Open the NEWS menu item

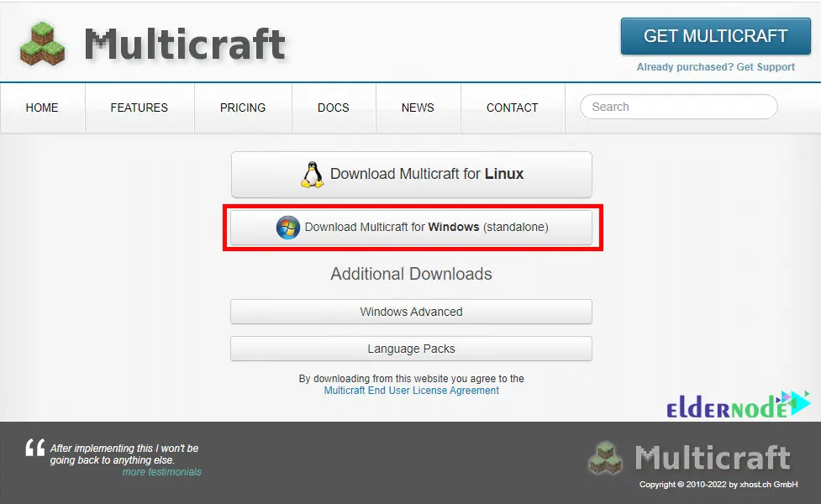pos(418,108)
